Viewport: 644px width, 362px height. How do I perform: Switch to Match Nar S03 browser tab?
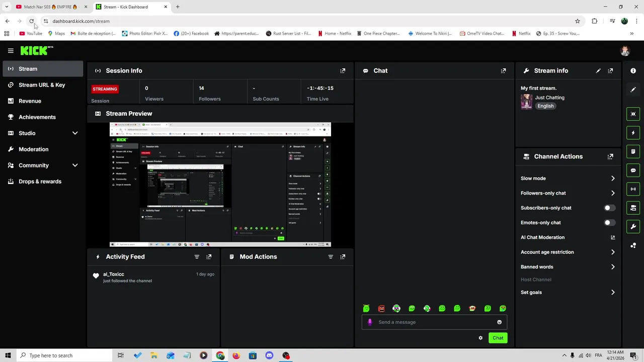point(50,7)
